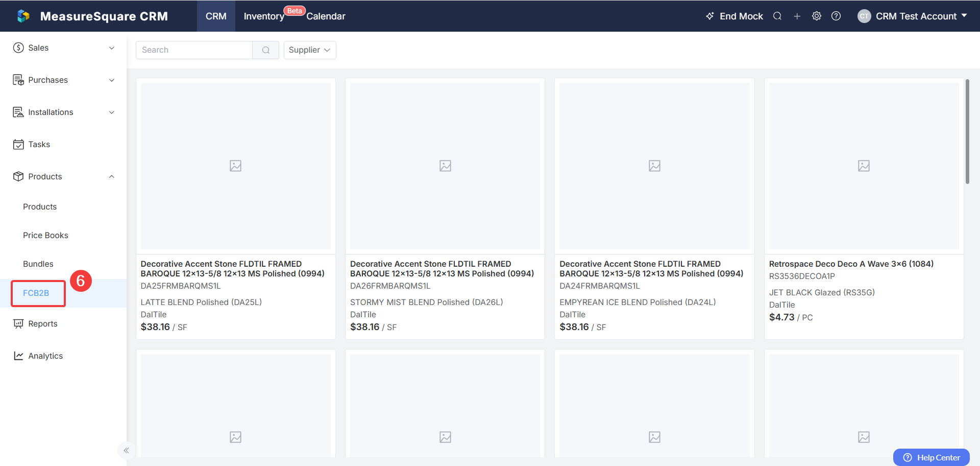Open the Help Center button

931,457
